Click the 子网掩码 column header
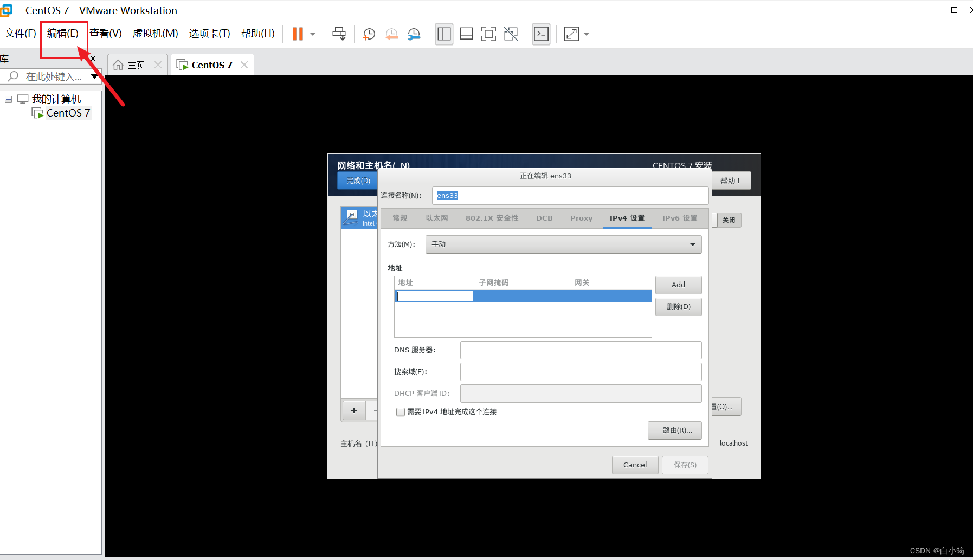 (x=523, y=283)
